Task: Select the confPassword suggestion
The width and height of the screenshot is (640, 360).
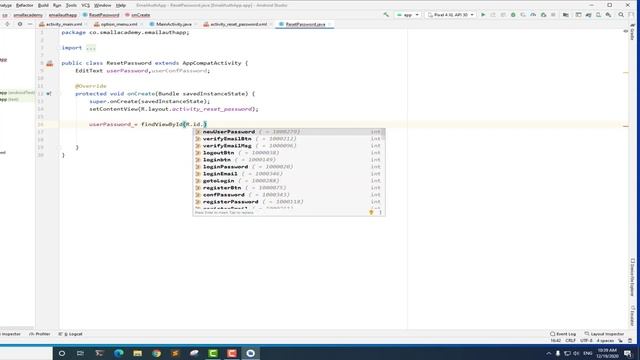Action: point(289,195)
